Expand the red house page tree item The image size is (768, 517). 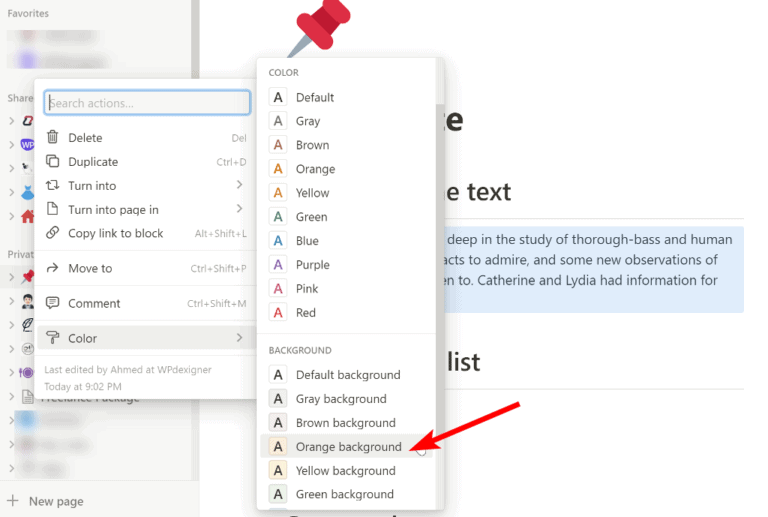click(x=11, y=216)
